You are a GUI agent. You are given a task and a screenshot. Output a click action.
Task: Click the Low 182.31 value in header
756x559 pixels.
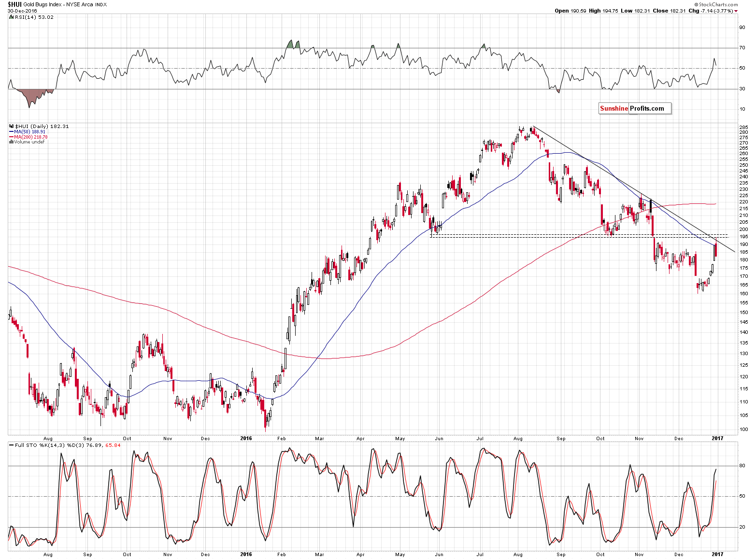[x=635, y=11]
